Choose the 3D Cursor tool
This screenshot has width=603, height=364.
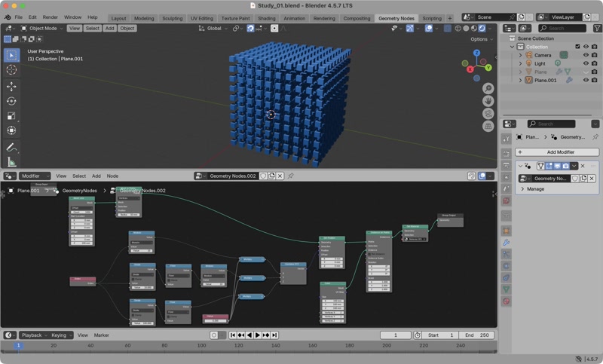(x=11, y=69)
